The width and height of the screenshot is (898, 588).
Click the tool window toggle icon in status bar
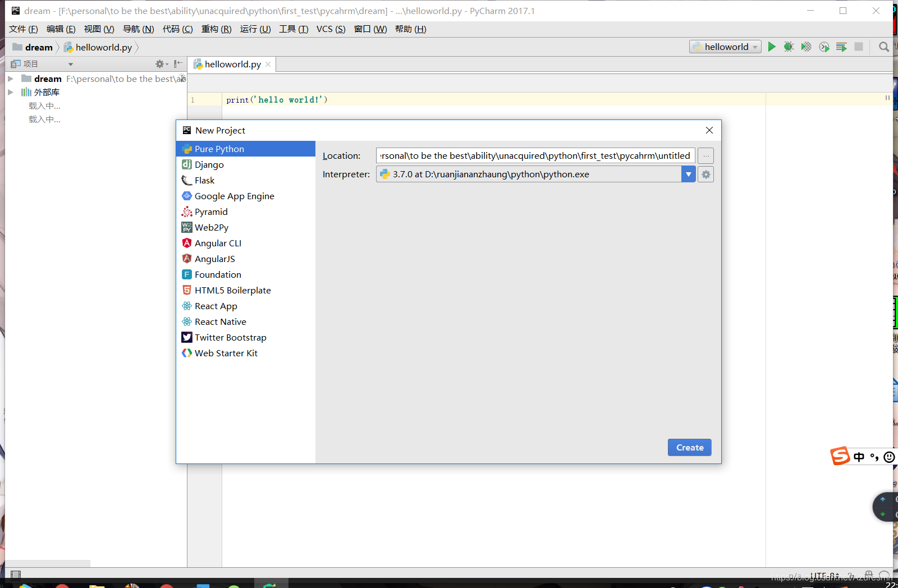(x=16, y=574)
